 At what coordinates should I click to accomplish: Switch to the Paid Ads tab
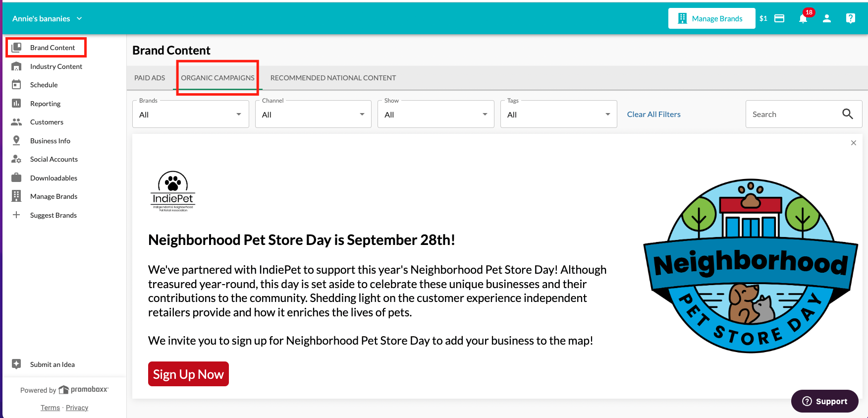pos(150,78)
